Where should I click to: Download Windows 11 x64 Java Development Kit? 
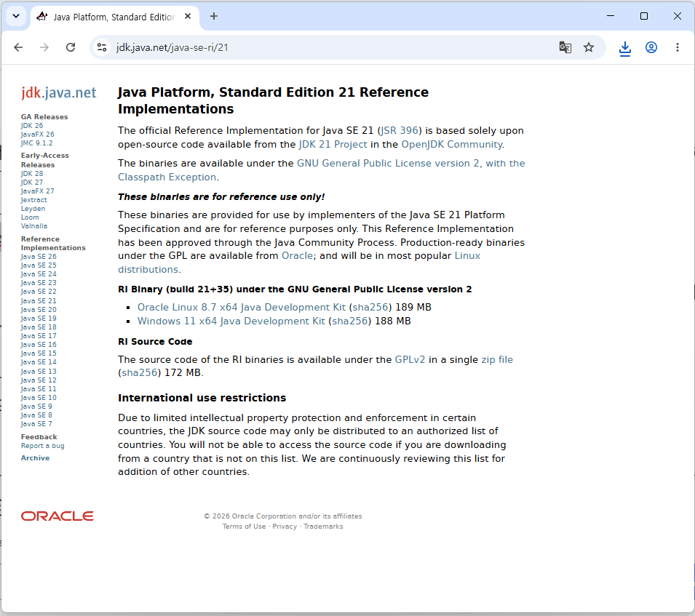(231, 321)
